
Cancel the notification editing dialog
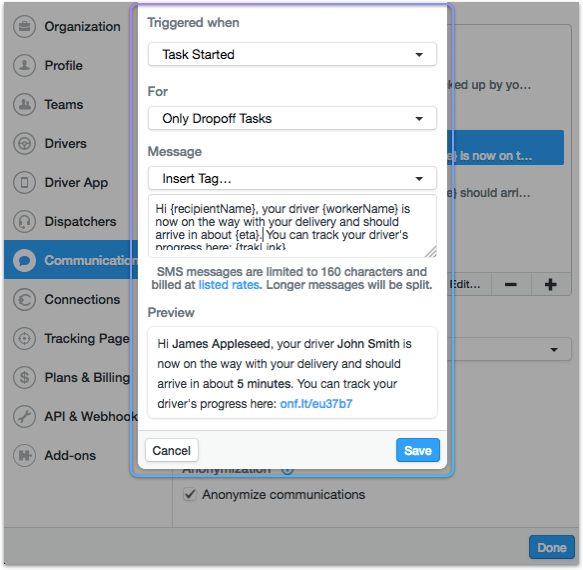171,450
